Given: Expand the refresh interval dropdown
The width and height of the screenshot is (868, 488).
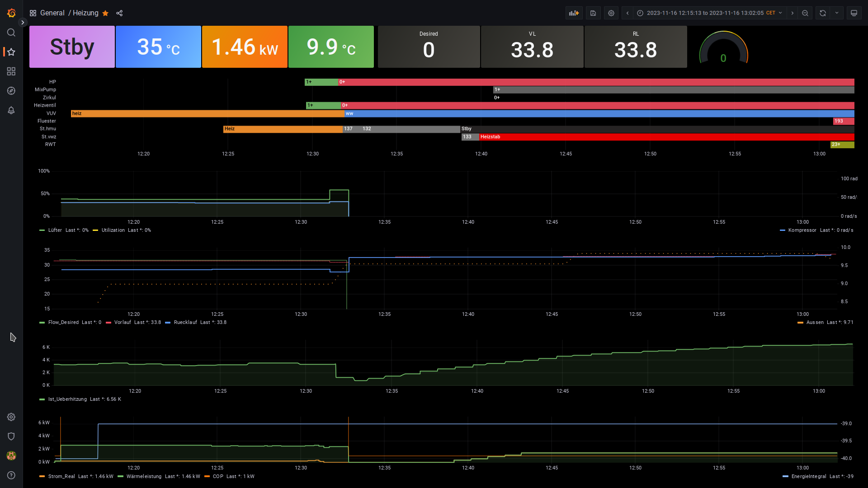Looking at the screenshot, I should pyautogui.click(x=837, y=13).
